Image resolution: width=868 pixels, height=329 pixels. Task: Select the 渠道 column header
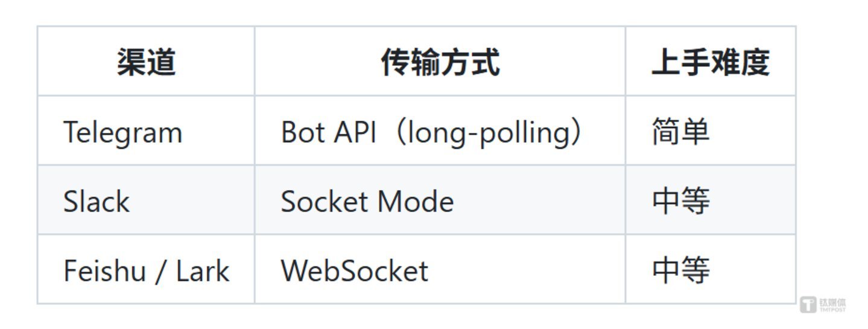146,62
